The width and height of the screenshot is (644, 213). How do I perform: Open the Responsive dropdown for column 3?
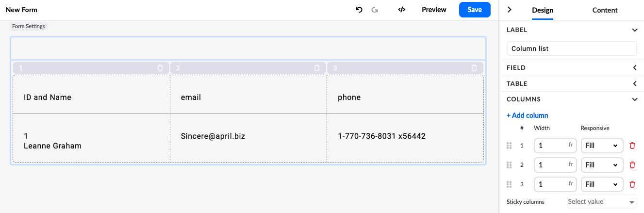602,184
